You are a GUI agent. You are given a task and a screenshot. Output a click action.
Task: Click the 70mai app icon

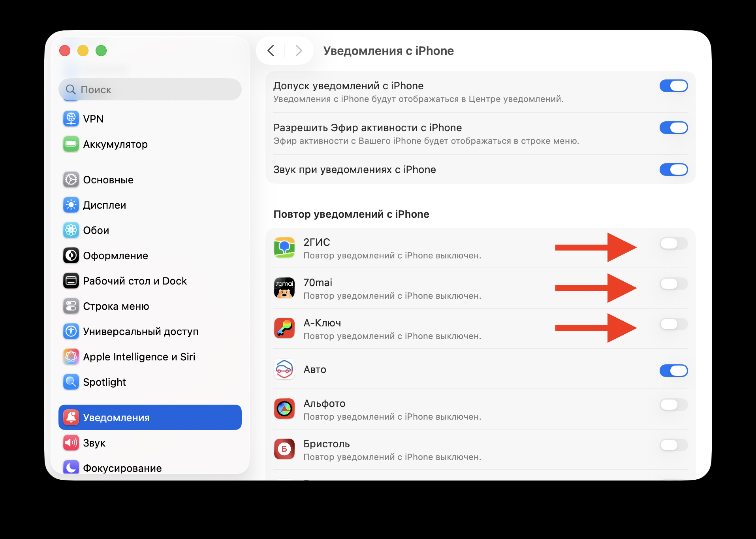pos(284,288)
